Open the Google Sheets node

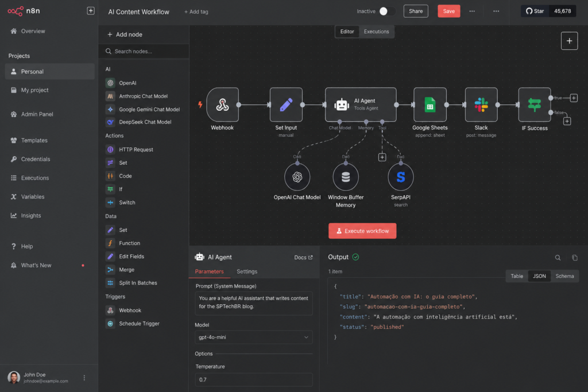[430, 104]
